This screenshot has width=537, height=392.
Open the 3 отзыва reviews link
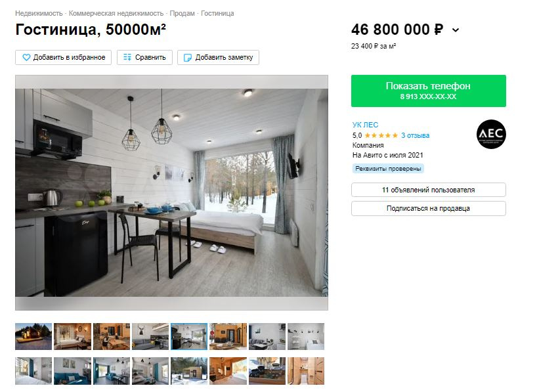click(x=415, y=135)
